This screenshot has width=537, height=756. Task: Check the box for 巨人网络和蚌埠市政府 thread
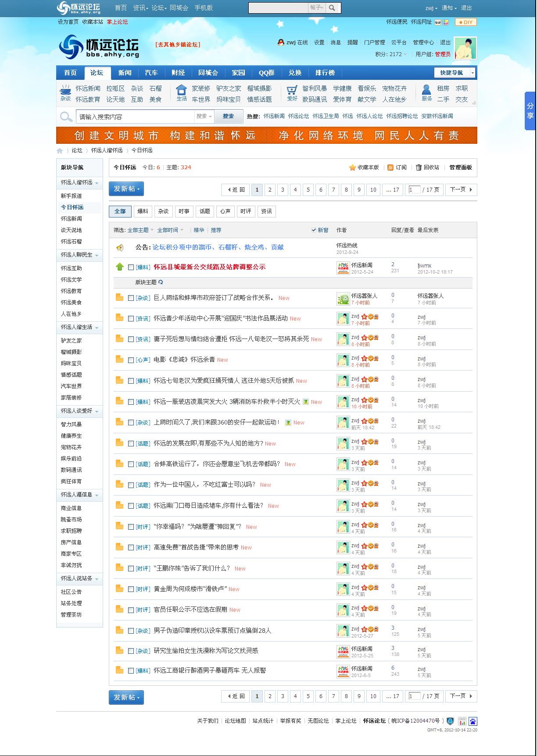pos(131,298)
